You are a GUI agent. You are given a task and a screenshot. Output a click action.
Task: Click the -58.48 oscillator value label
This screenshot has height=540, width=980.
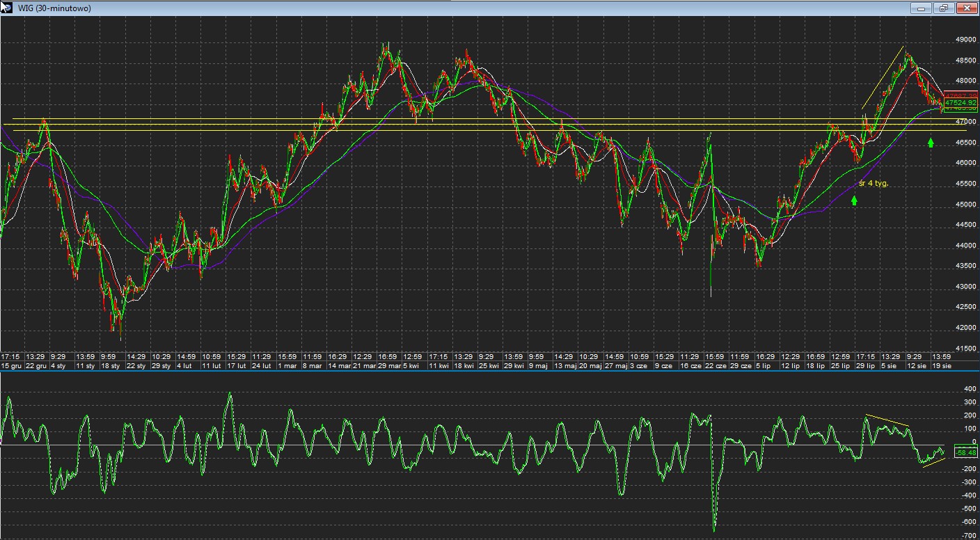[965, 453]
